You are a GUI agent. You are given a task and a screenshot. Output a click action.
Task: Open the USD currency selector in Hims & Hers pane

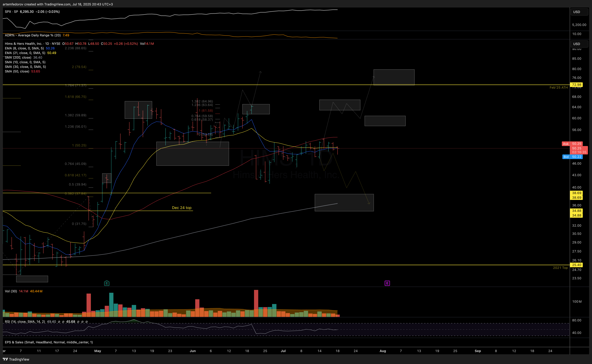(x=579, y=44)
